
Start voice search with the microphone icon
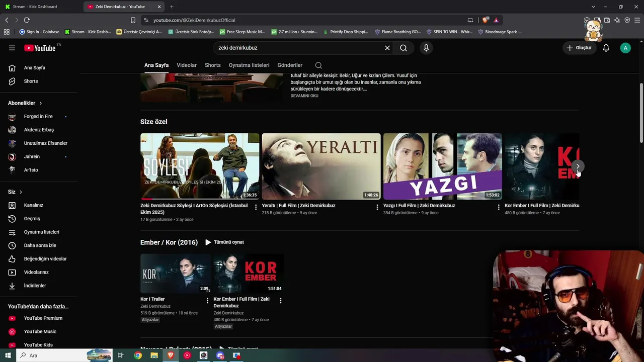coord(426,48)
